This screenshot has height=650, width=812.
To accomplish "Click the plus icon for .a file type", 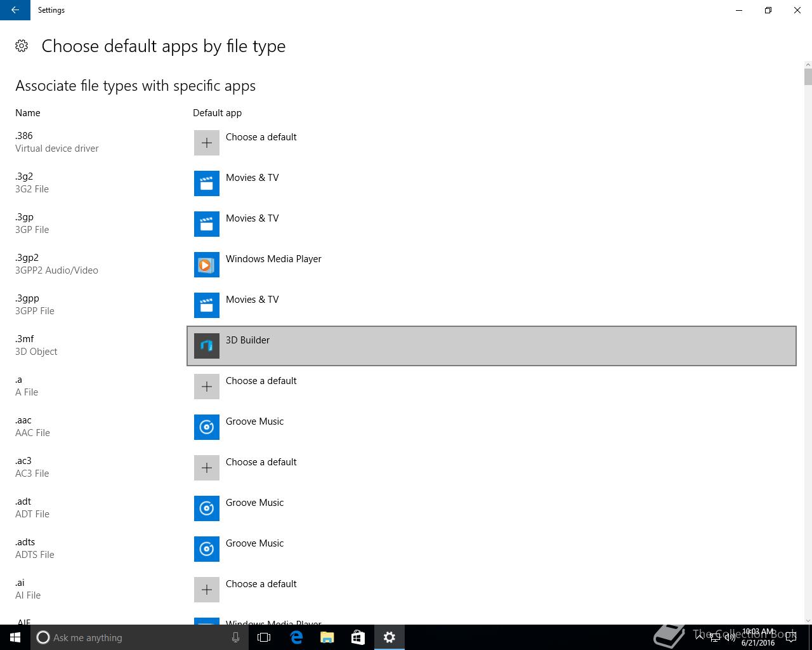I will (x=207, y=387).
